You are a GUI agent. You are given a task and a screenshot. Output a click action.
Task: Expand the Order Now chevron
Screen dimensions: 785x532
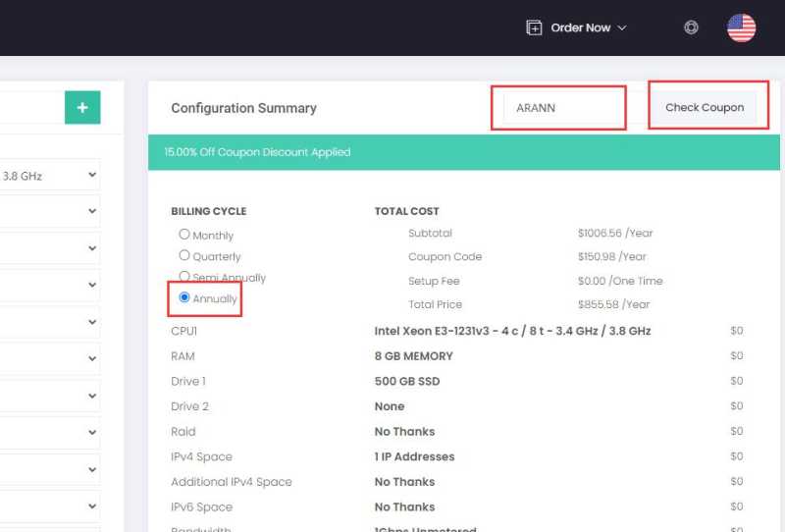pos(622,28)
